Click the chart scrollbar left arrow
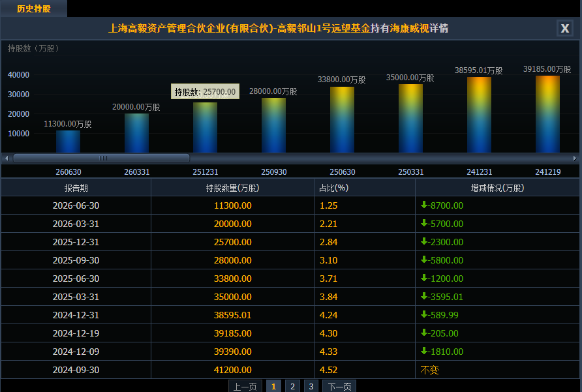582x392 pixels. tap(7, 158)
